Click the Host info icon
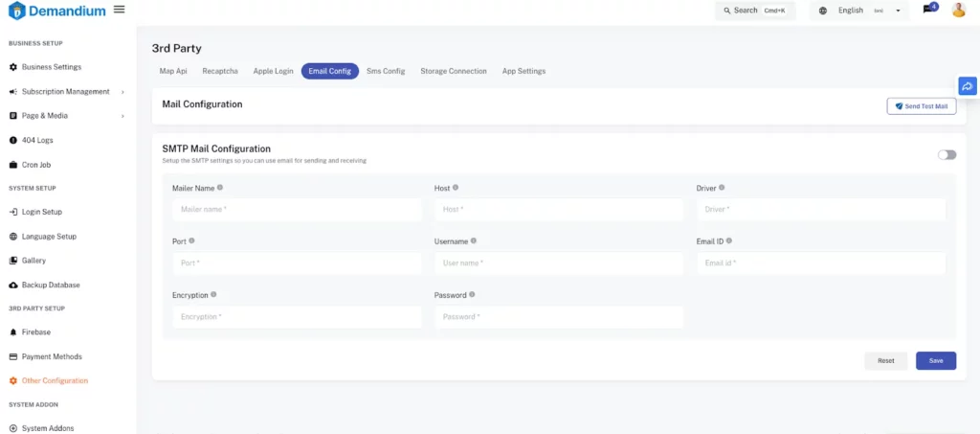 pyautogui.click(x=455, y=188)
